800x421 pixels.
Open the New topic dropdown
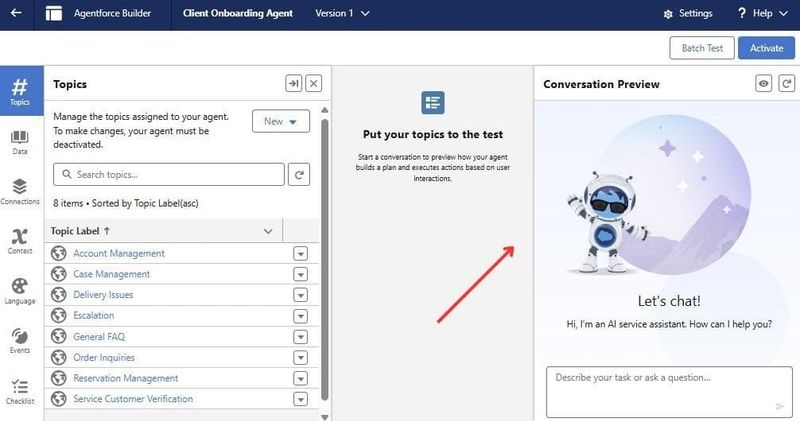(x=281, y=121)
